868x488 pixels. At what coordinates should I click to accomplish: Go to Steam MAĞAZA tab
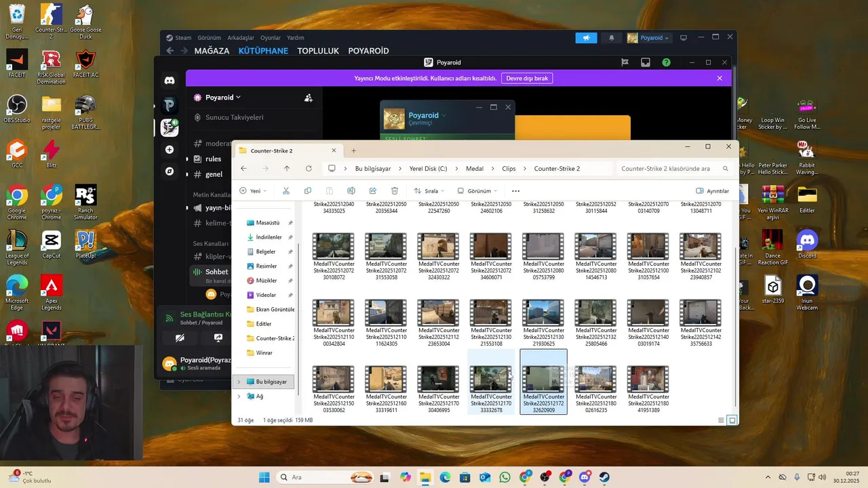pyautogui.click(x=212, y=51)
